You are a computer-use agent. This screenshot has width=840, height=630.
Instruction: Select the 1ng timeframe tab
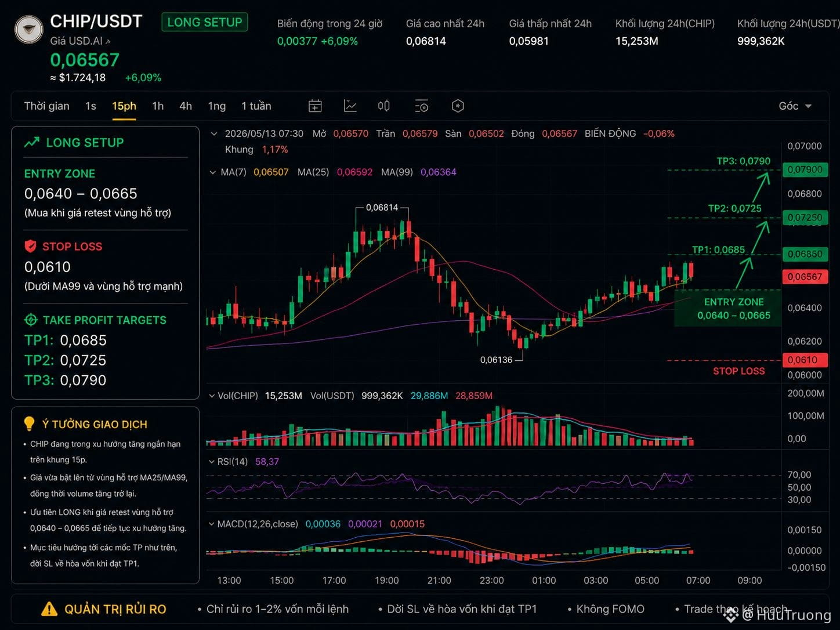click(217, 106)
